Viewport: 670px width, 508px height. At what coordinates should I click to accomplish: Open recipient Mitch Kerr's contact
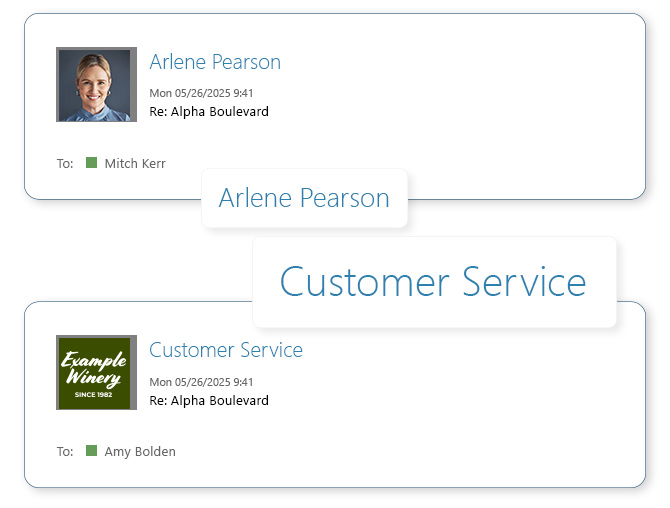click(x=135, y=164)
